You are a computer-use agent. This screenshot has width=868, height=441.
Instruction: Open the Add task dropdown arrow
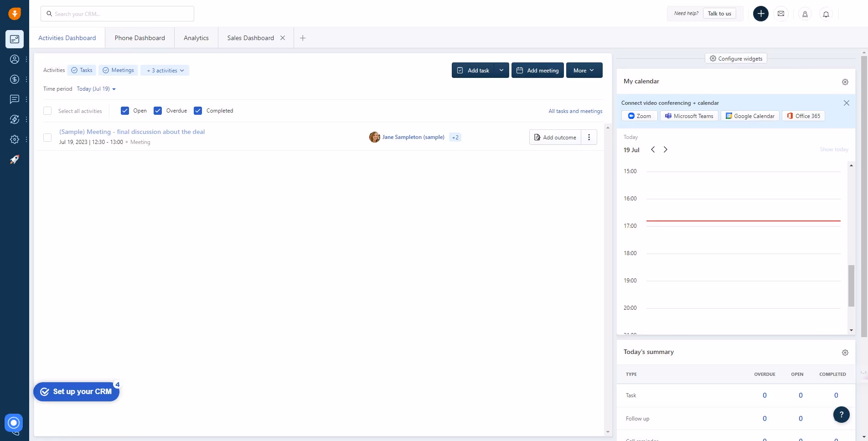[x=501, y=70]
